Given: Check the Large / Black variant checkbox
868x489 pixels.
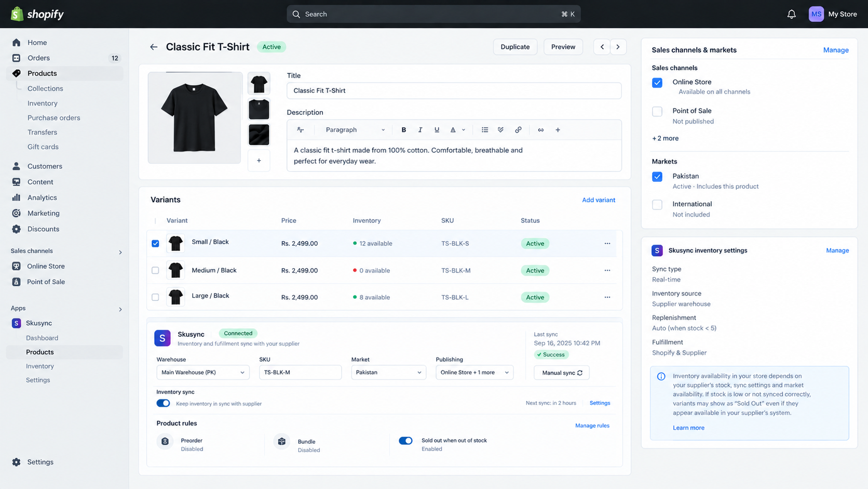Looking at the screenshot, I should point(155,297).
